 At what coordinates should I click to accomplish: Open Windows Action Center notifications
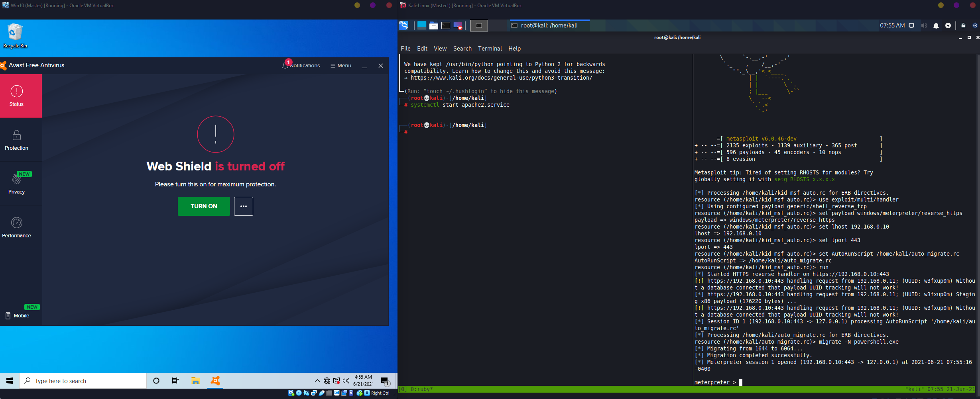[x=385, y=381]
